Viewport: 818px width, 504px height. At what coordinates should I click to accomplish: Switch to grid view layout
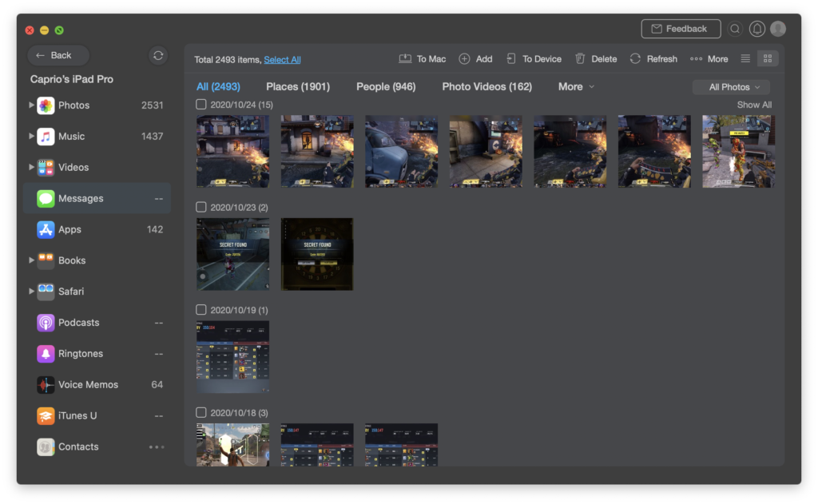click(x=768, y=58)
